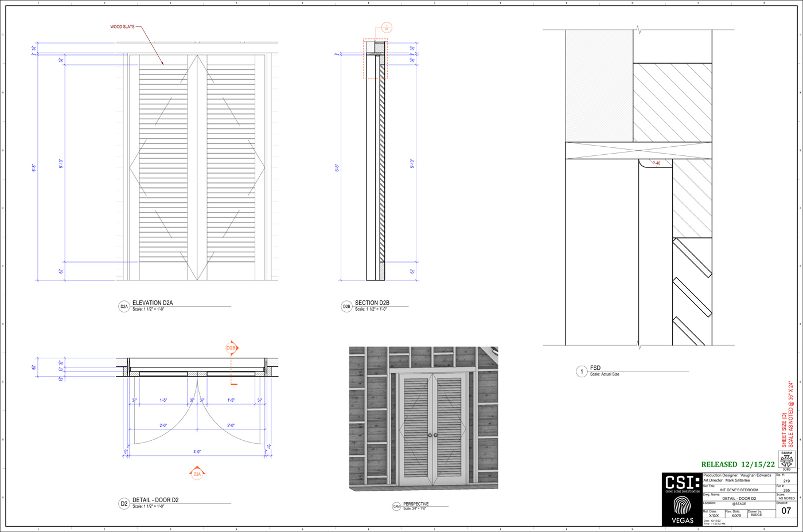Select the D2B circle tag beside Section title
Image resolution: width=803 pixels, height=532 pixels.
(346, 306)
